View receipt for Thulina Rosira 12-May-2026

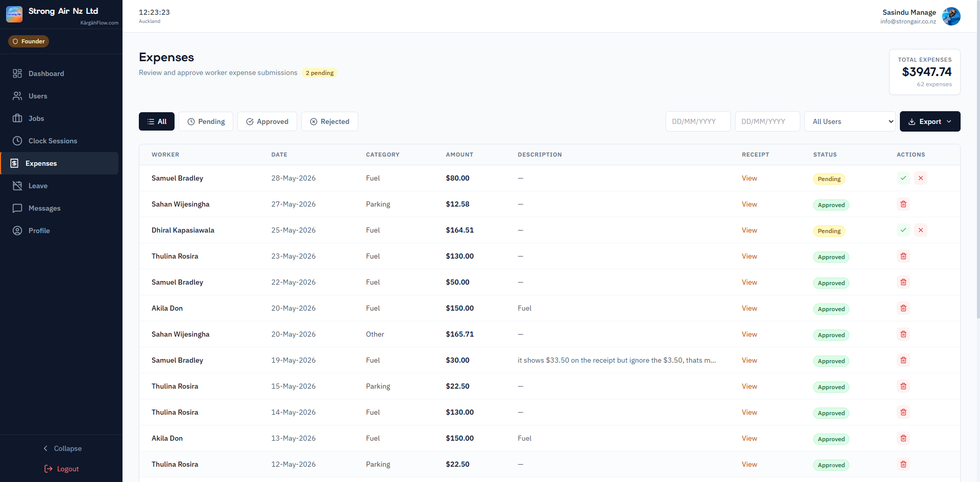[749, 464]
